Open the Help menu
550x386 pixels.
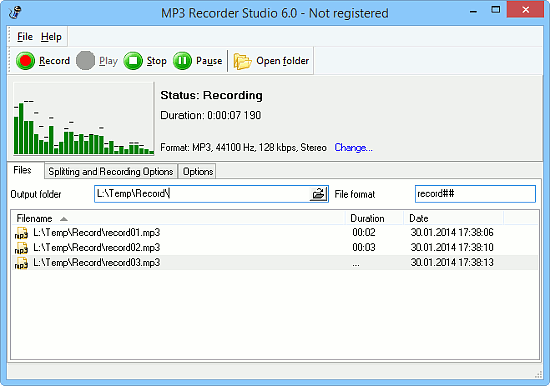[x=51, y=36]
